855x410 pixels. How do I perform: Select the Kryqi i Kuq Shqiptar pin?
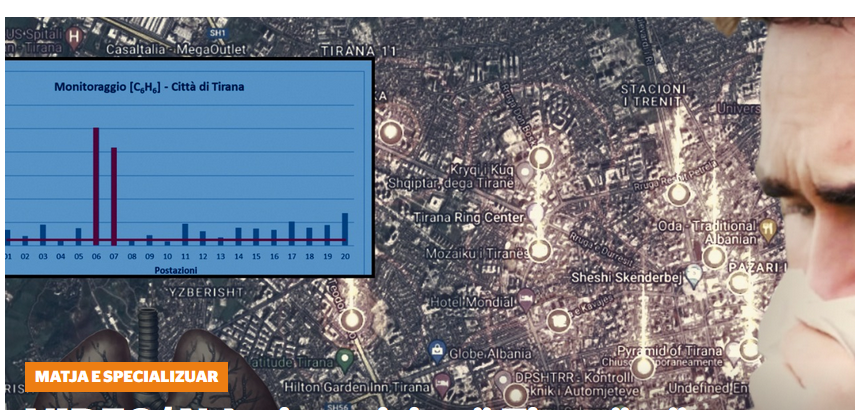coord(525,172)
